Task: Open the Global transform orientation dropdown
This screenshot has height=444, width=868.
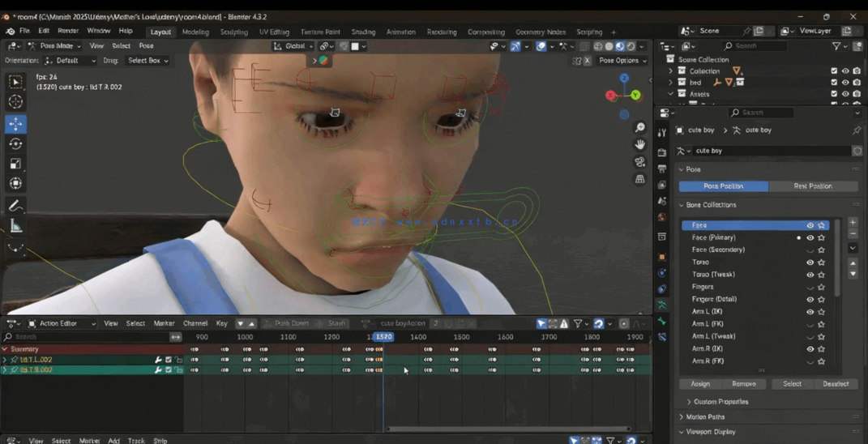Action: click(293, 46)
